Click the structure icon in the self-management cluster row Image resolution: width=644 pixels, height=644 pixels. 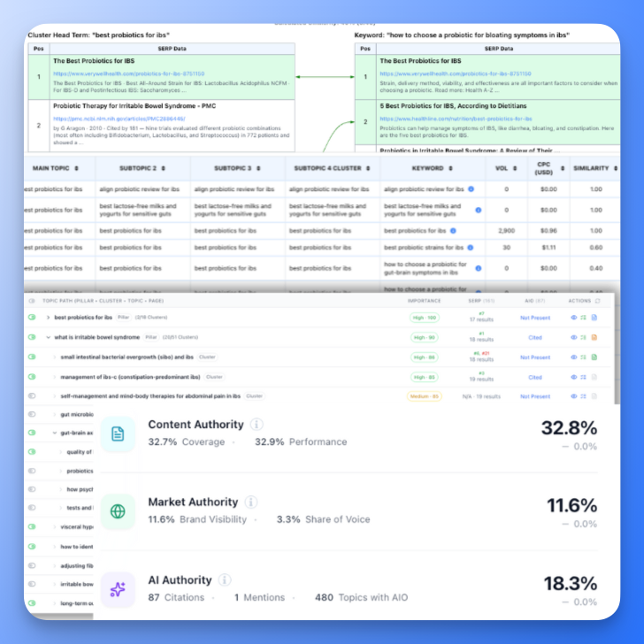tap(583, 396)
